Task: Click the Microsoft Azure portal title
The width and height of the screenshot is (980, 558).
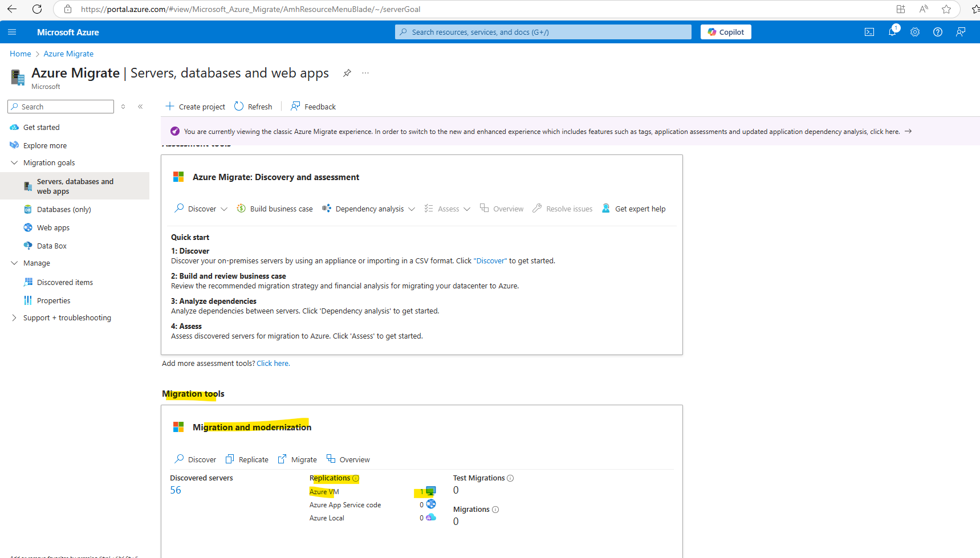Action: tap(68, 32)
